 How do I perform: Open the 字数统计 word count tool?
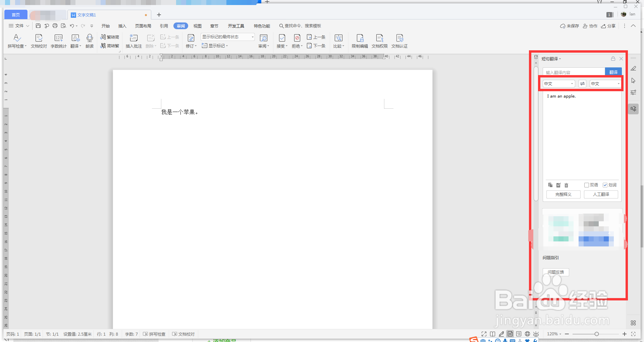(58, 41)
